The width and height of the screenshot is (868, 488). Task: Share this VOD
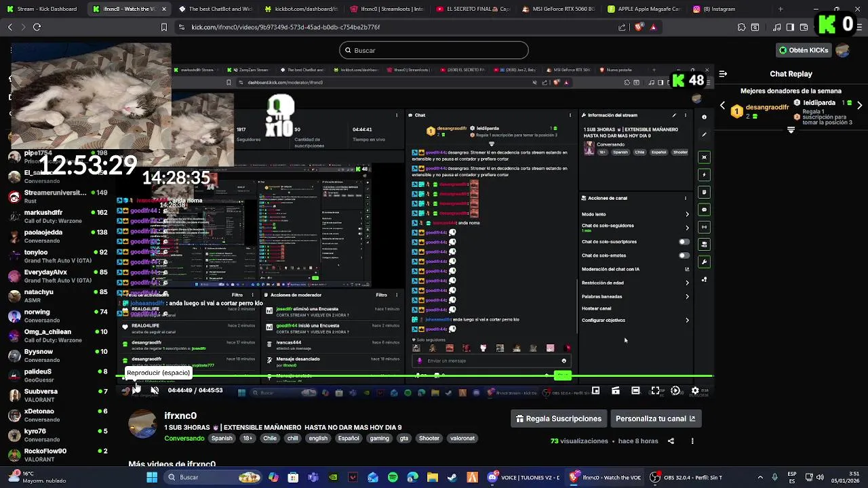[671, 441]
